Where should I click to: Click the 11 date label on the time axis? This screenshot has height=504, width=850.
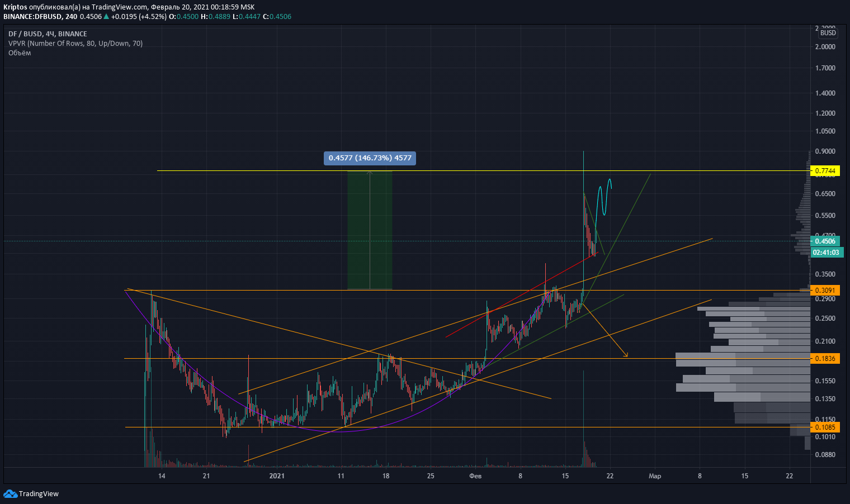[x=341, y=476]
